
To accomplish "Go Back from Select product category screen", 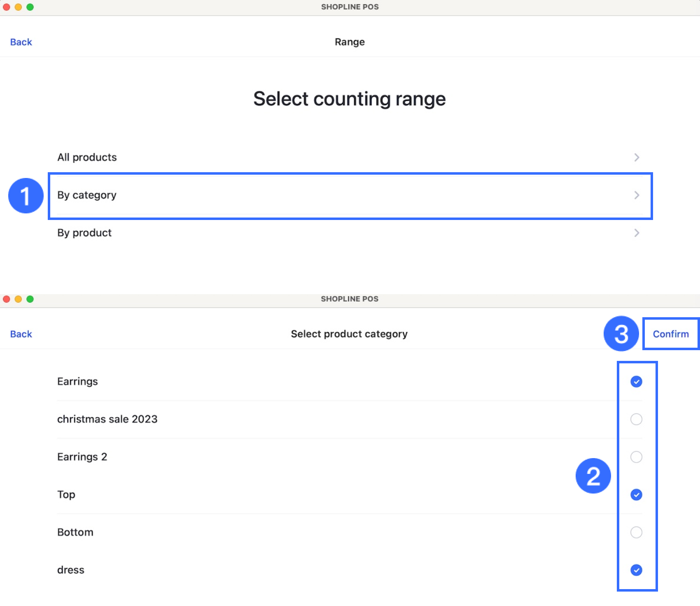I will [21, 334].
